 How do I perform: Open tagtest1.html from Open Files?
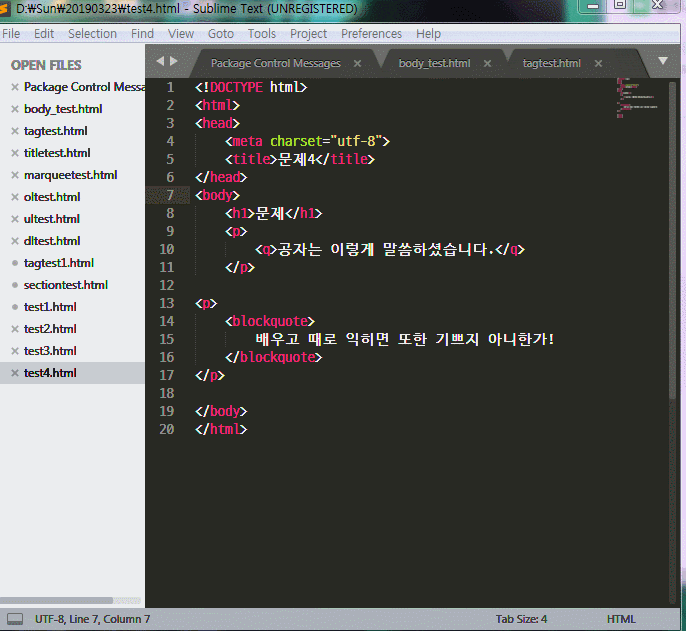pos(59,263)
